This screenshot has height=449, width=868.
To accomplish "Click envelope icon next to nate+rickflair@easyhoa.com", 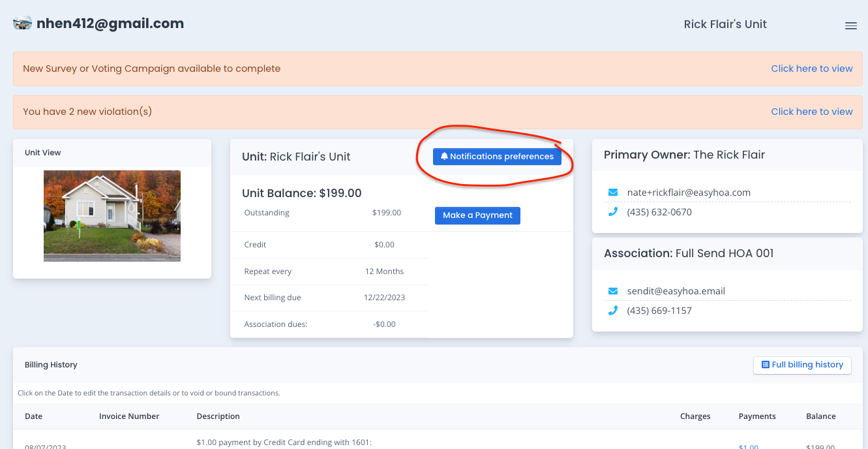I will pos(613,193).
